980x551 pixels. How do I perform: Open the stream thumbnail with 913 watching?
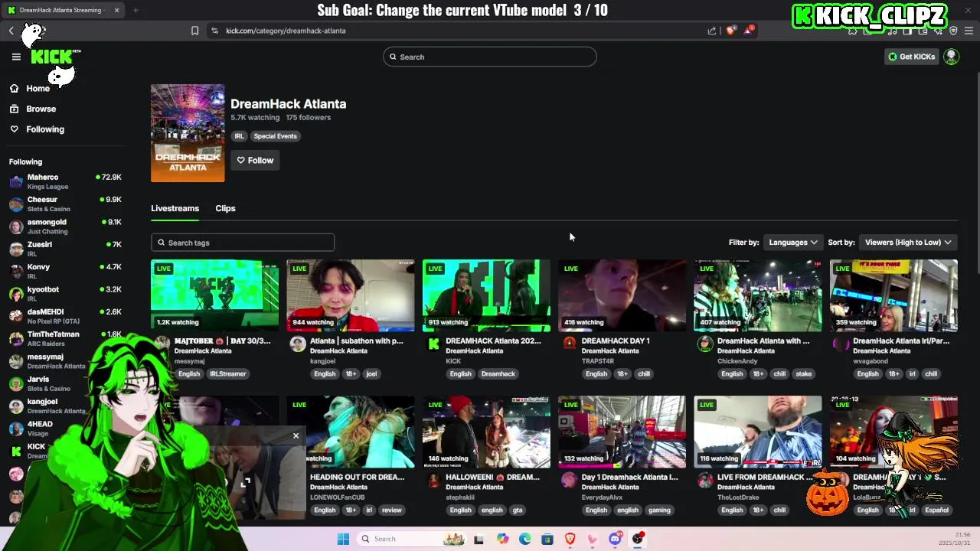coord(486,295)
